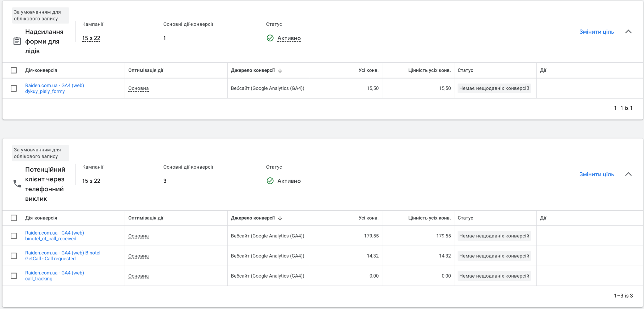Image resolution: width=644 pixels, height=309 pixels.
Task: Open the dykuy_pisly_formy conversion action
Action: tap(54, 88)
